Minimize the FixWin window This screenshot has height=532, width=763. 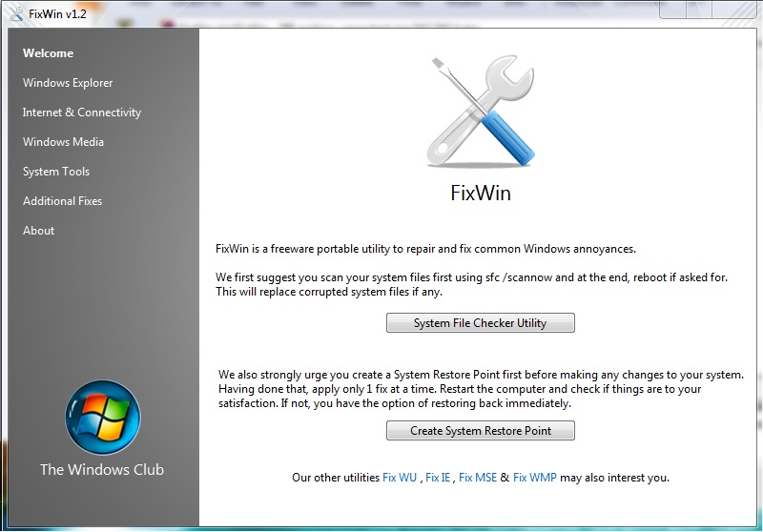click(x=673, y=9)
